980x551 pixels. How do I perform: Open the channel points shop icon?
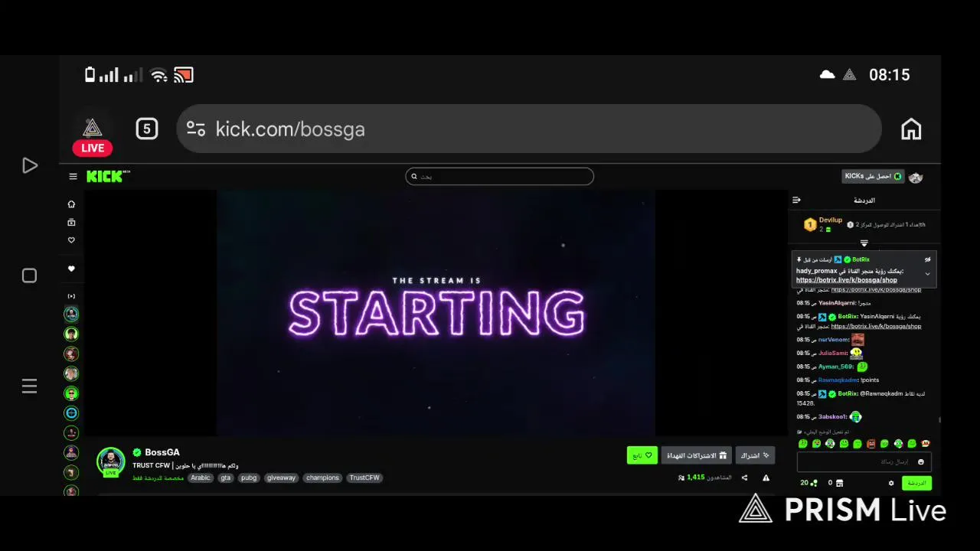coord(839,484)
